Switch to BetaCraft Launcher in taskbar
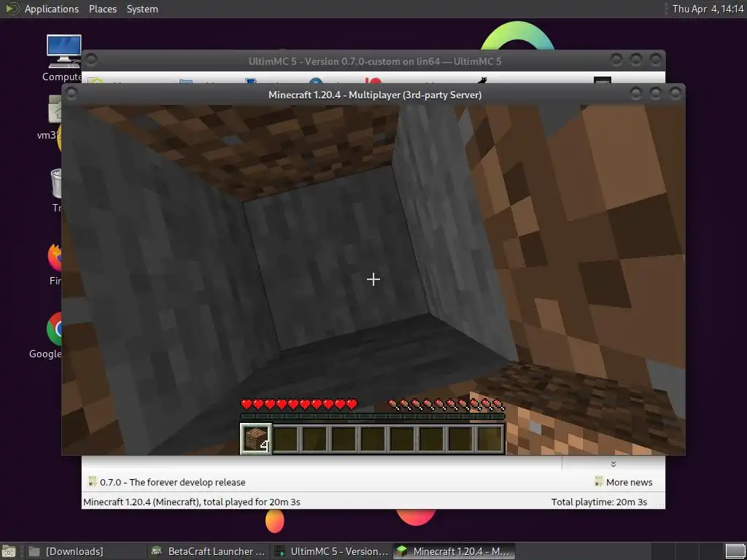The height and width of the screenshot is (560, 747). 208,551
